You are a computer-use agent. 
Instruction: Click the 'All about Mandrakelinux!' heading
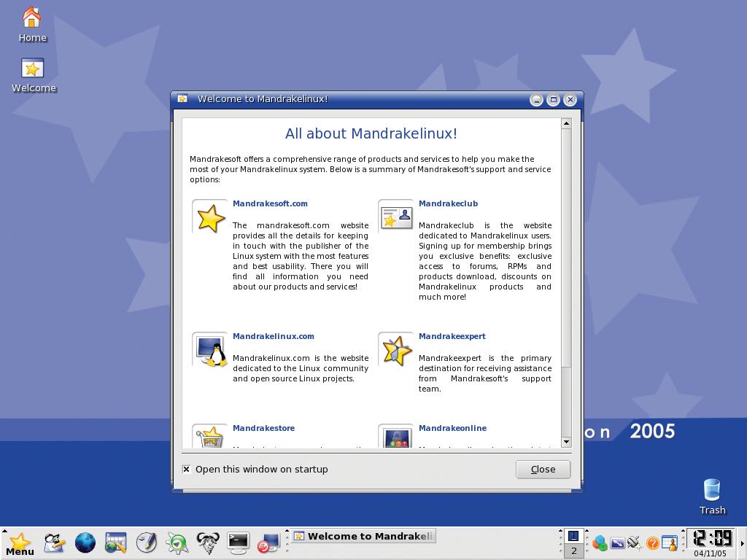[371, 133]
